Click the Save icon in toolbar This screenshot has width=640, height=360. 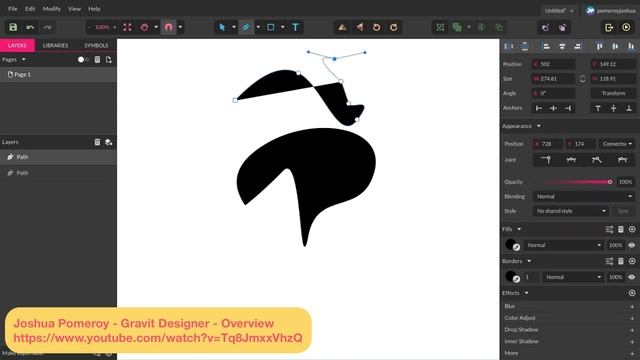tap(13, 27)
